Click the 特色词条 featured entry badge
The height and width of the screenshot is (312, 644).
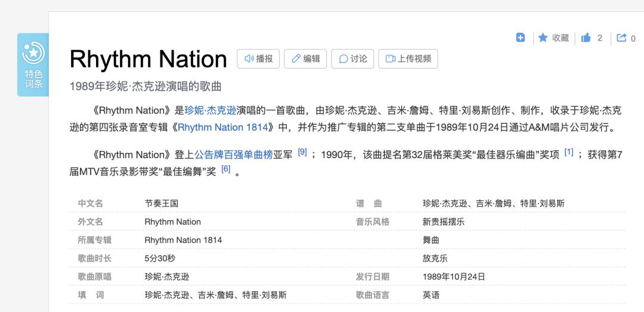pyautogui.click(x=33, y=65)
